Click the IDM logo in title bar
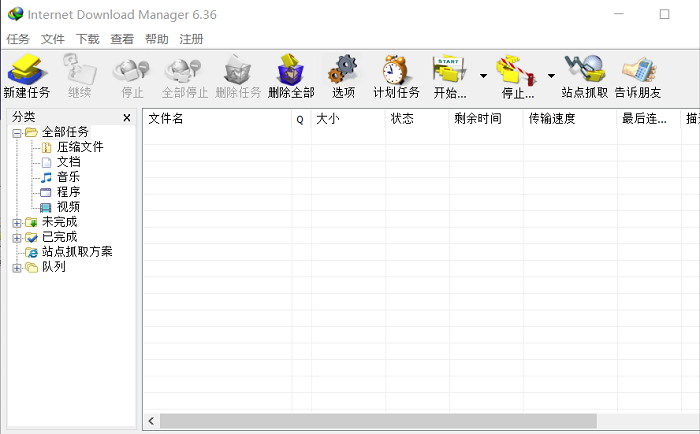This screenshot has width=700, height=434. (x=16, y=14)
